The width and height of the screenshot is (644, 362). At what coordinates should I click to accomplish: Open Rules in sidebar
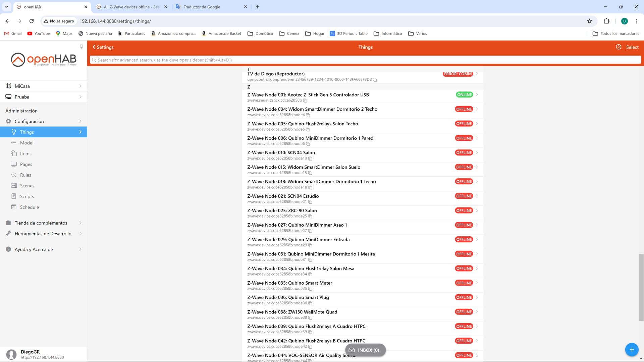[x=44, y=175]
